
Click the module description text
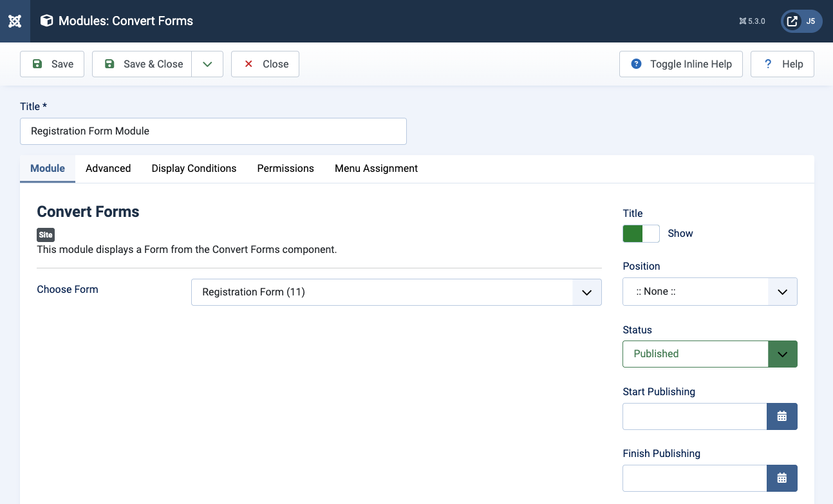(x=187, y=250)
